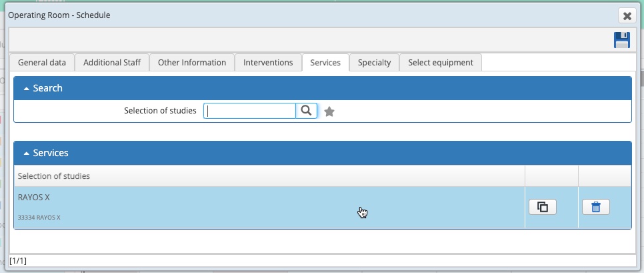Collapse the Search panel header

click(x=323, y=88)
